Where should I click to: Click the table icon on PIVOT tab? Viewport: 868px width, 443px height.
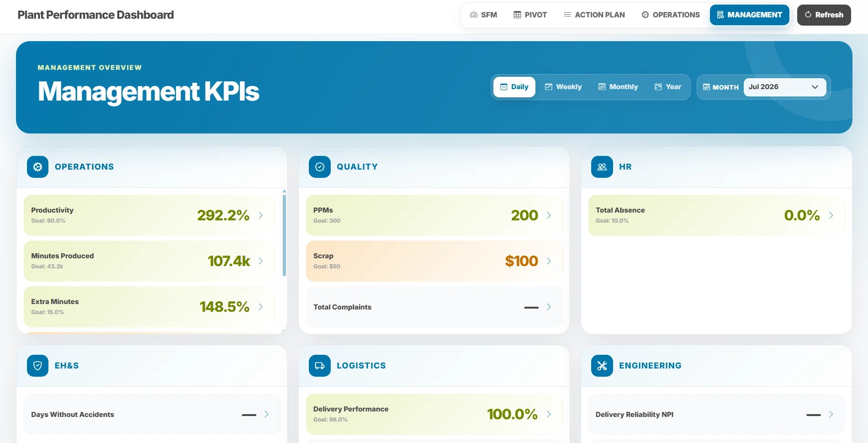tap(517, 15)
